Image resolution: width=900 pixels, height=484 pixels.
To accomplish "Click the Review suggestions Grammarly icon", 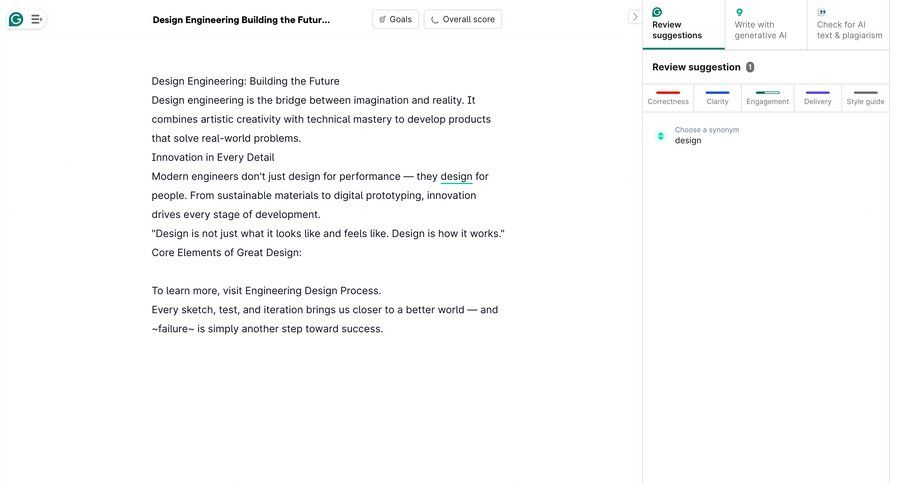I will tap(657, 12).
